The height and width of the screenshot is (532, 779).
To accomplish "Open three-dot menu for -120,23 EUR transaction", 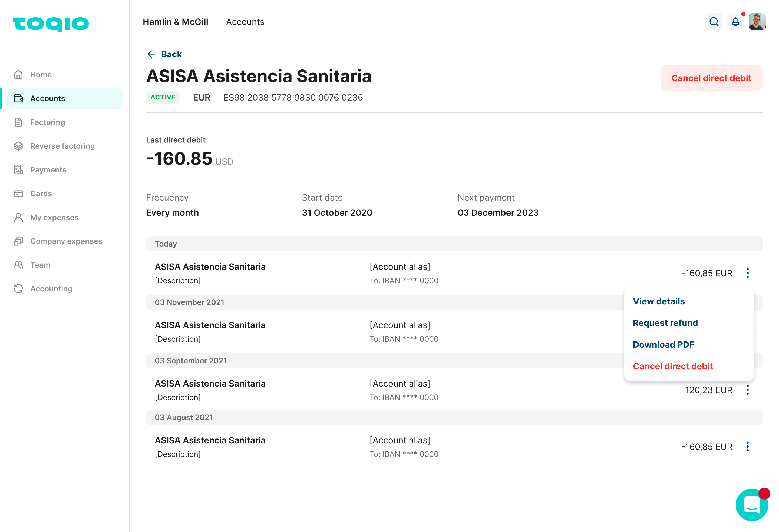I will [x=747, y=390].
